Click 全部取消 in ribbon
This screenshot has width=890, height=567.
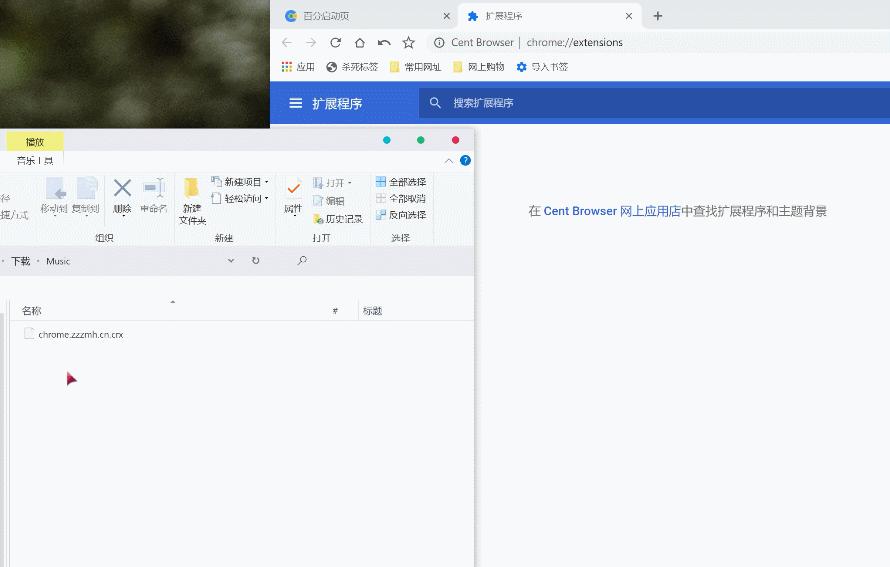click(401, 198)
